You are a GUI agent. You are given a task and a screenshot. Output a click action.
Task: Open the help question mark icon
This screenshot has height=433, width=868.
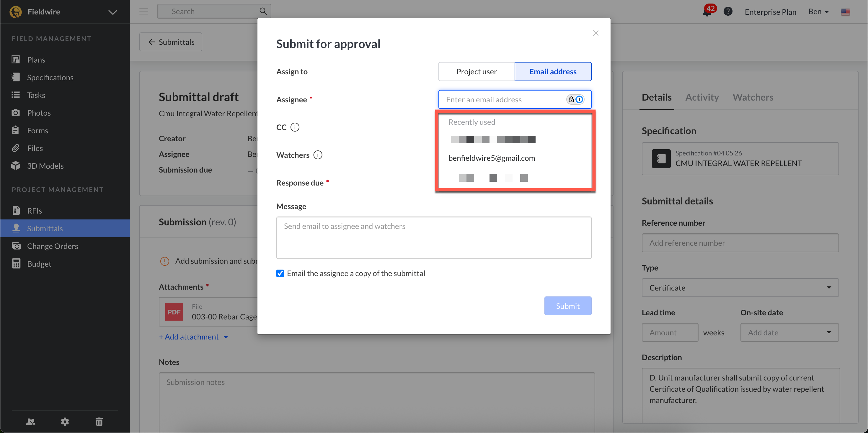click(728, 12)
